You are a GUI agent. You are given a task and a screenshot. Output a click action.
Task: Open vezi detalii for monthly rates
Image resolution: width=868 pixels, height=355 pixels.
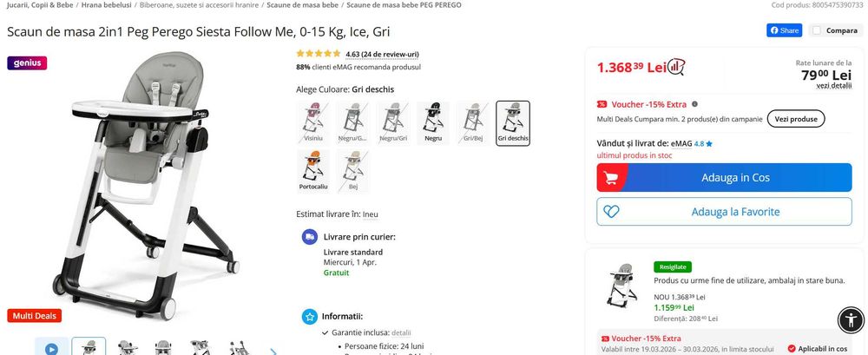[833, 85]
